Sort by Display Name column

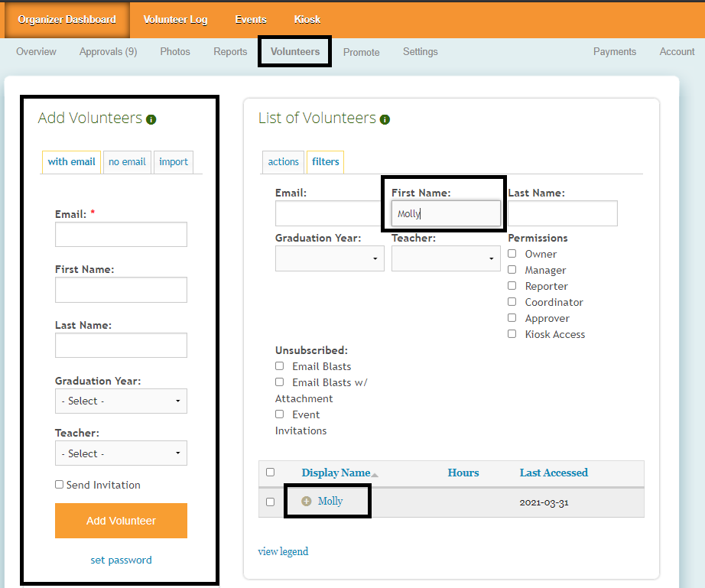(336, 473)
